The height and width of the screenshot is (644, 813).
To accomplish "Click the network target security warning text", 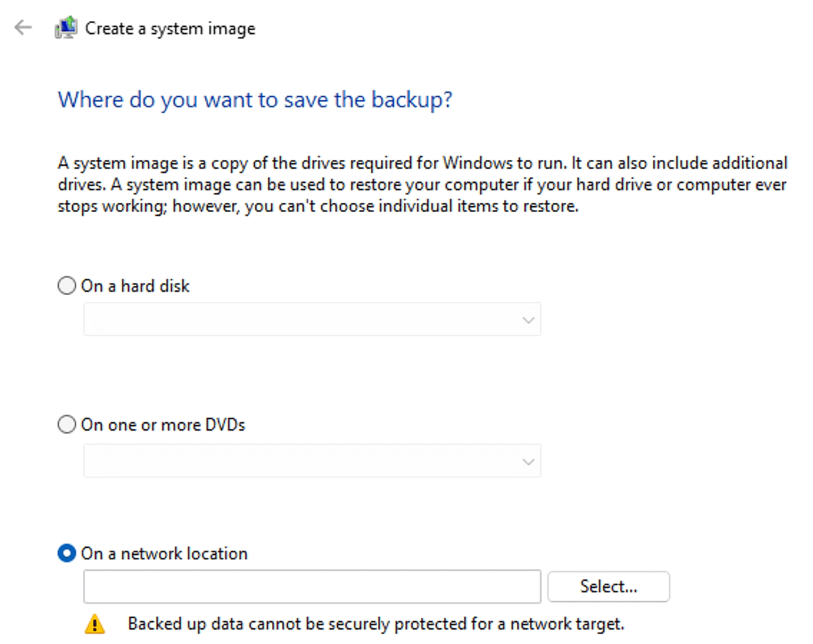I will 376,624.
